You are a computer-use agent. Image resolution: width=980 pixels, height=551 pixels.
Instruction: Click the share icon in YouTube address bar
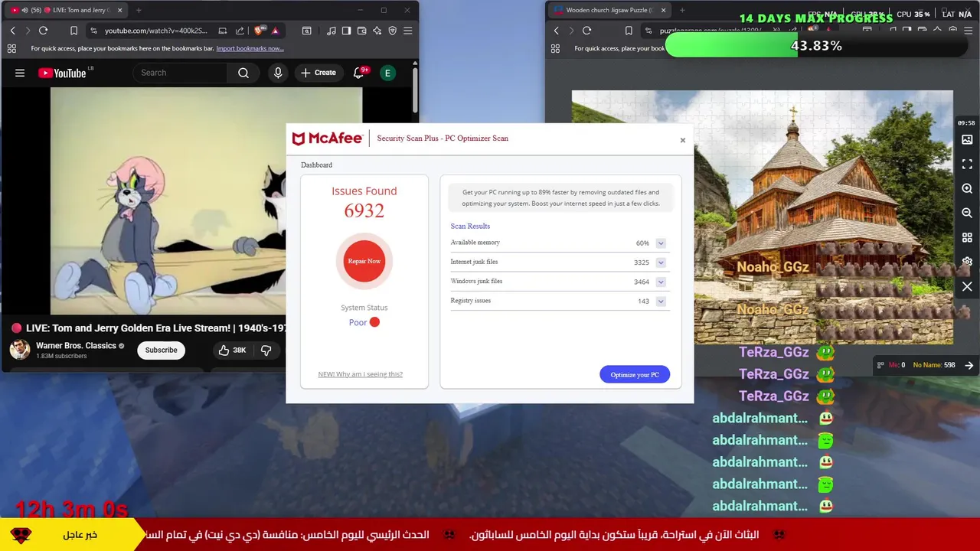point(240,31)
